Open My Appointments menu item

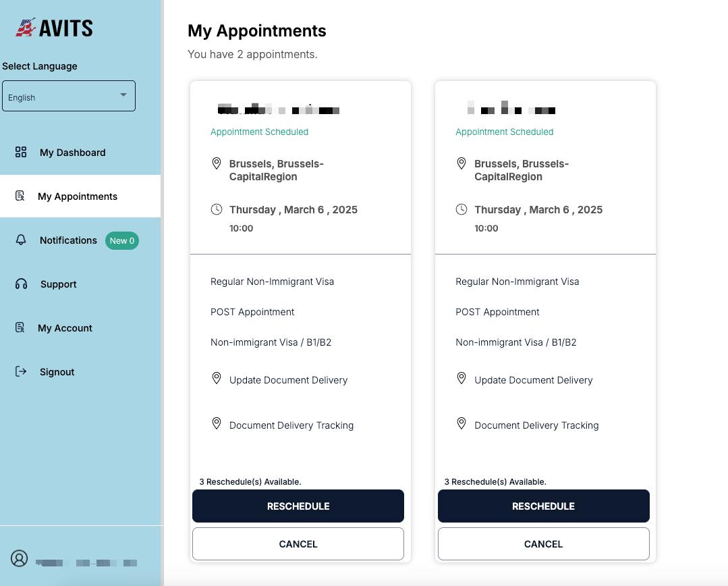(78, 196)
